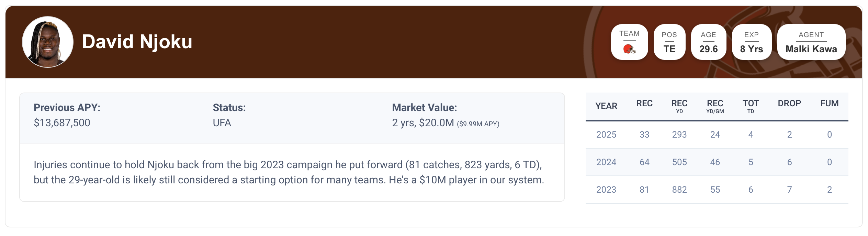Click David Njoku's profile photo
The height and width of the screenshot is (236, 868).
click(x=48, y=42)
